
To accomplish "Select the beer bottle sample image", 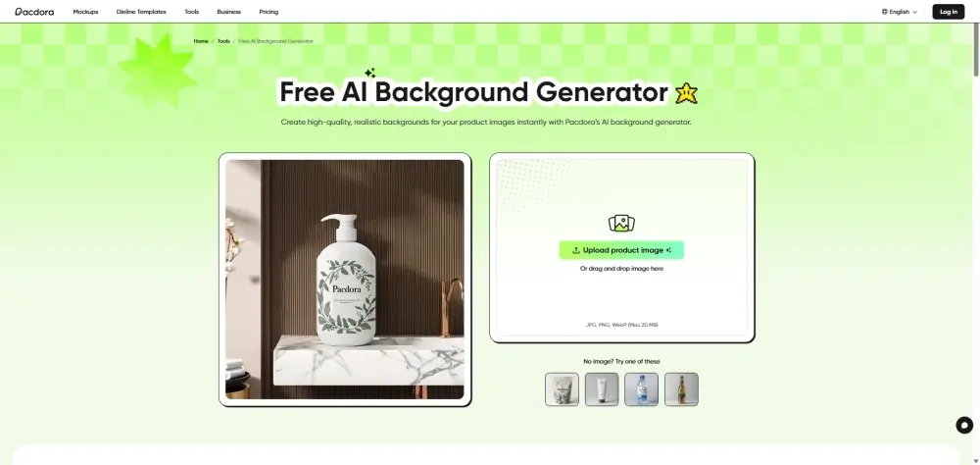I will pyautogui.click(x=681, y=389).
